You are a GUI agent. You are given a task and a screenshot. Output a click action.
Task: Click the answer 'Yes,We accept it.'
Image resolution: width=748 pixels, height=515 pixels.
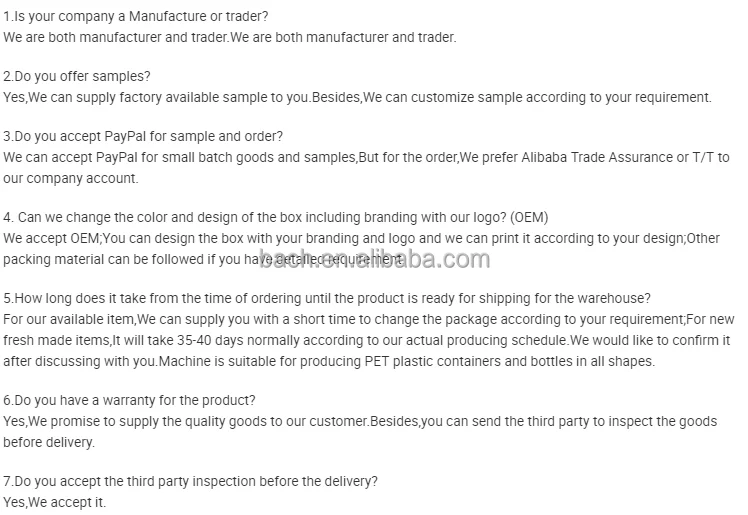coord(54,502)
